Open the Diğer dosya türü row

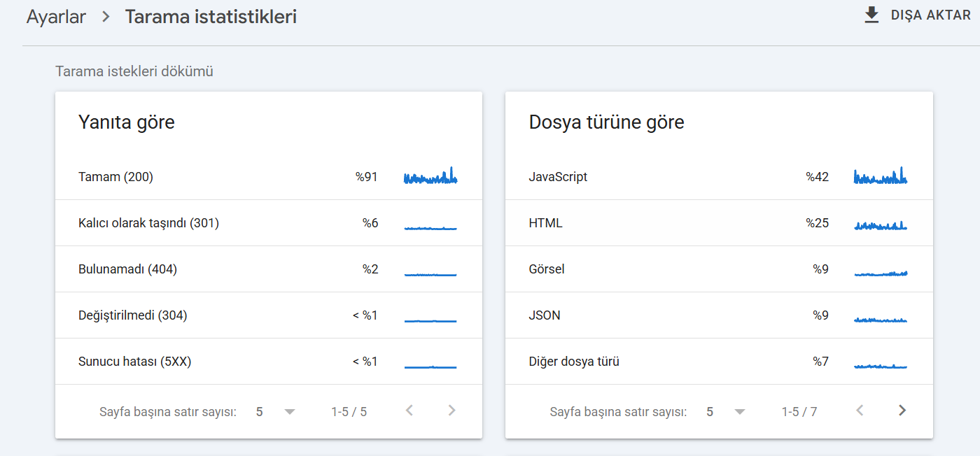(x=719, y=362)
